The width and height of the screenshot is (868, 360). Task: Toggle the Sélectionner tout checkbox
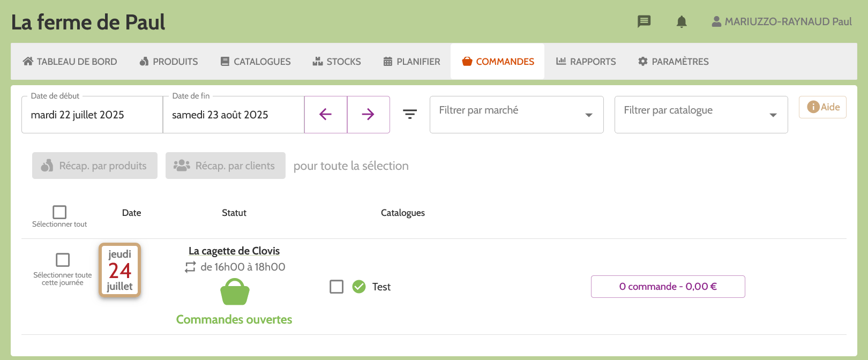[x=59, y=212]
